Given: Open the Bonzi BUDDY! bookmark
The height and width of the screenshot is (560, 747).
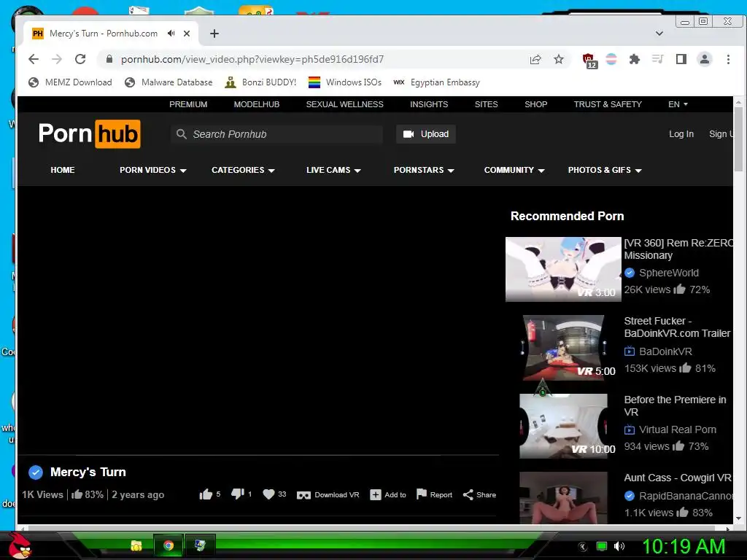Looking at the screenshot, I should coord(260,82).
